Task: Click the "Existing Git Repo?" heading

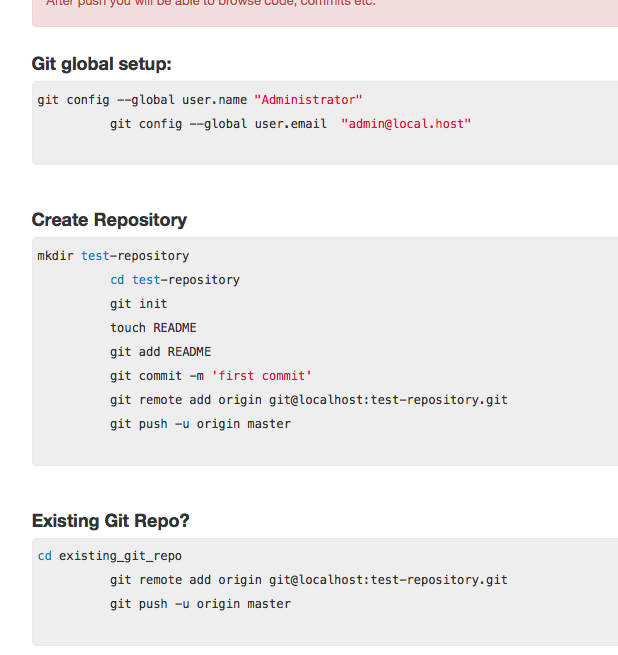Action: (x=110, y=521)
